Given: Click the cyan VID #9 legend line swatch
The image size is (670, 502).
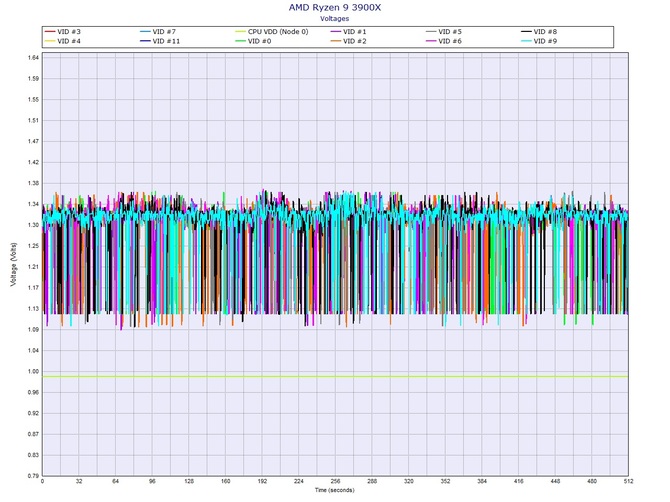Looking at the screenshot, I should pyautogui.click(x=526, y=41).
